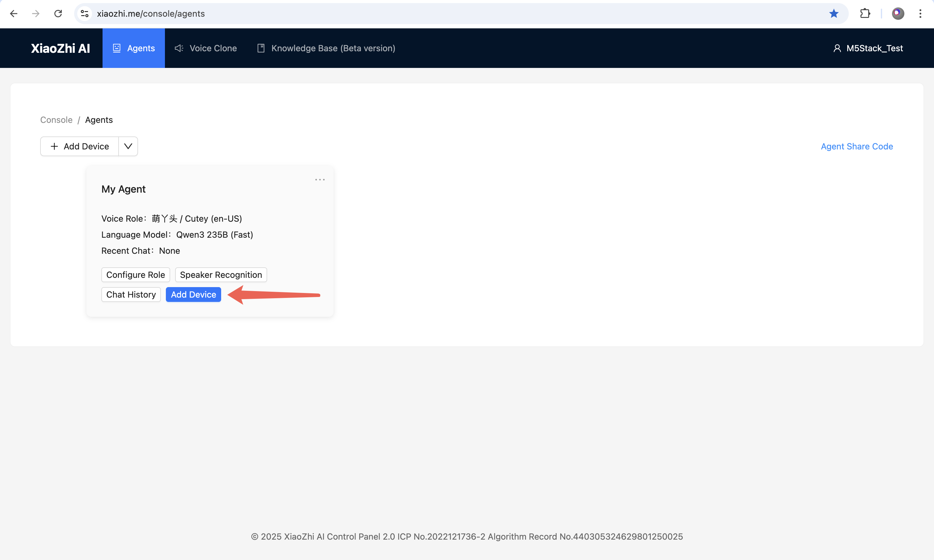Open Speaker Recognition settings
The width and height of the screenshot is (934, 560).
(x=221, y=275)
